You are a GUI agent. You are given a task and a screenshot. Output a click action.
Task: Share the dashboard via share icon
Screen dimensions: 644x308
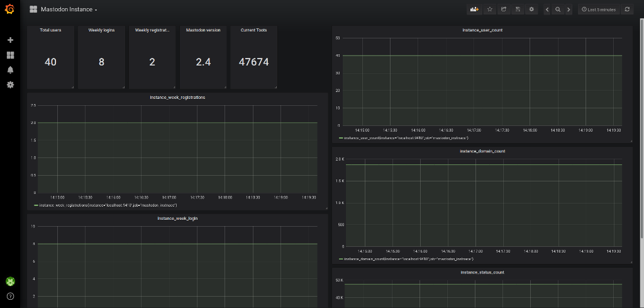(x=504, y=9)
